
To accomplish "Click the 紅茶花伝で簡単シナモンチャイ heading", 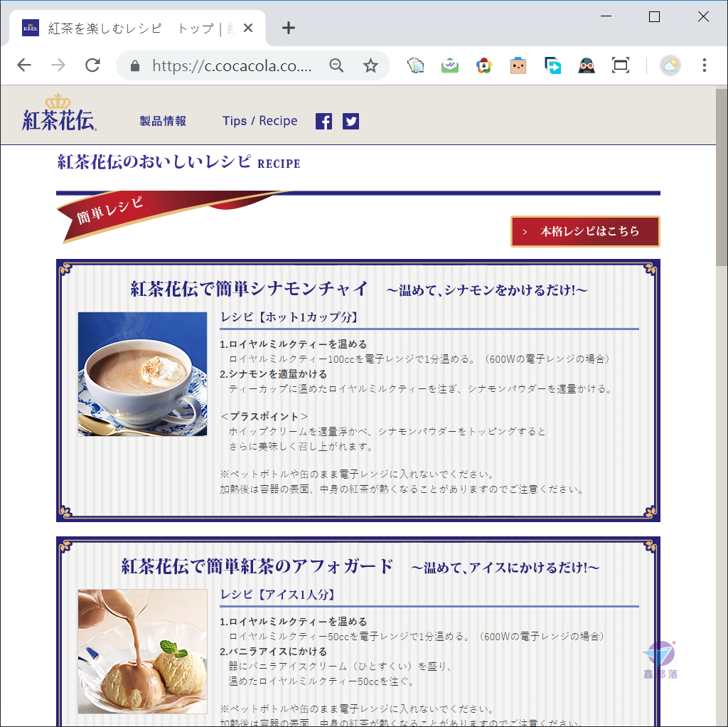I will [x=250, y=289].
